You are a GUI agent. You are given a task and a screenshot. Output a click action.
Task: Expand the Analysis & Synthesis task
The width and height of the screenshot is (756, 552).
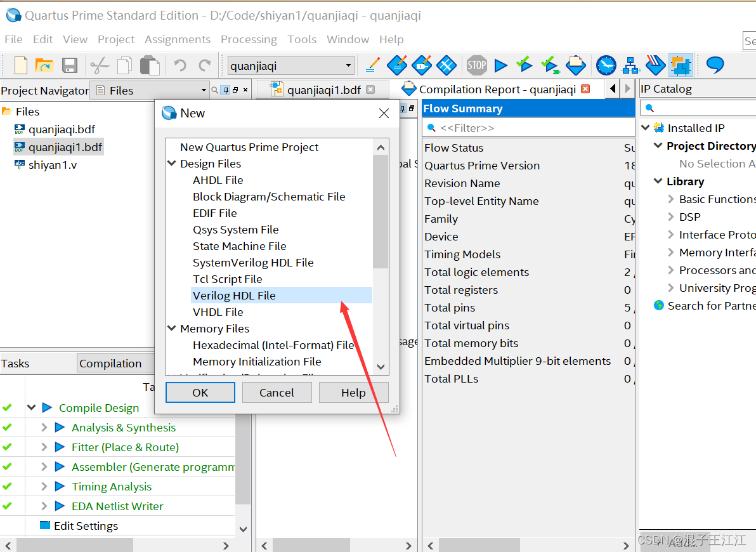coord(44,428)
